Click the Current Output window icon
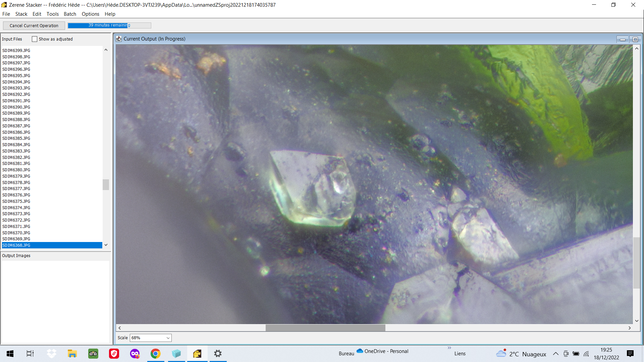The image size is (644, 362). [x=119, y=39]
